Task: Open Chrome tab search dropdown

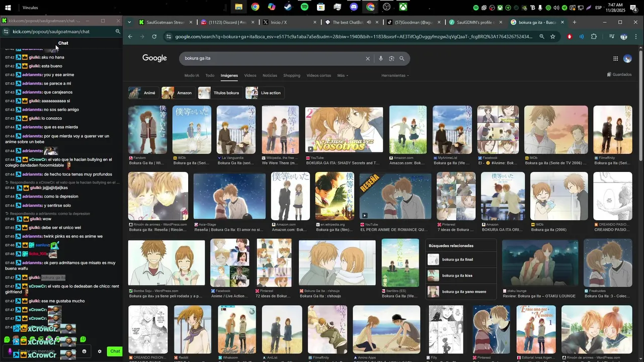Action: coord(129,22)
